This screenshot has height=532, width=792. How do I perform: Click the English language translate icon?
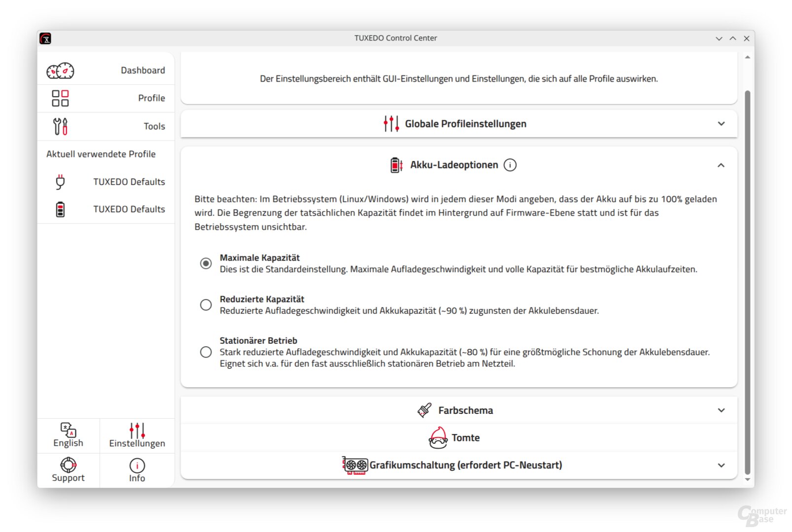[68, 430]
